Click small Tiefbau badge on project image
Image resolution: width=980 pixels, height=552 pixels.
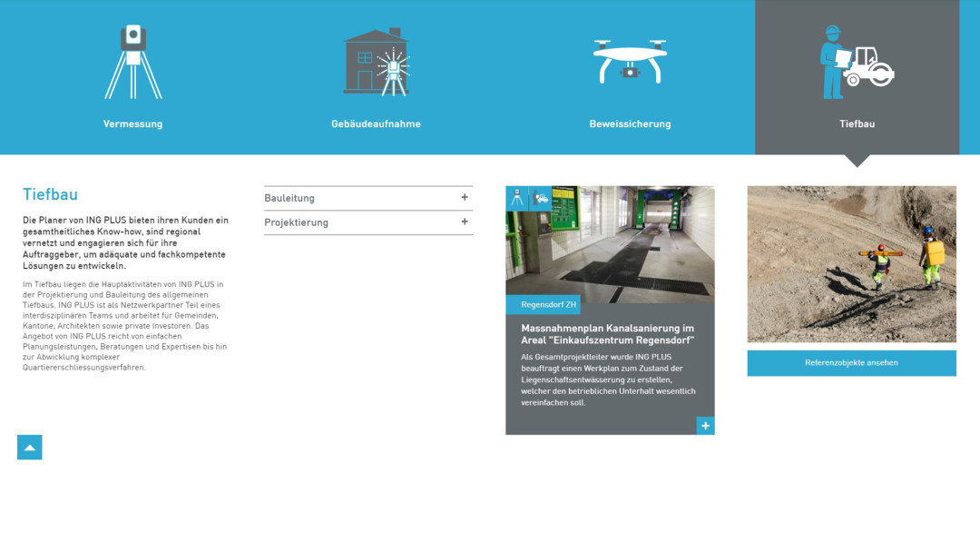[541, 198]
